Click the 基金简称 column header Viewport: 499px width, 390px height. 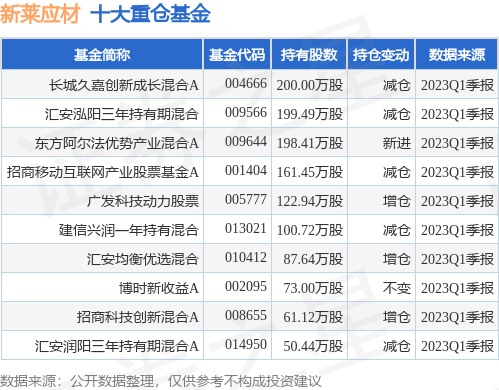pos(102,55)
